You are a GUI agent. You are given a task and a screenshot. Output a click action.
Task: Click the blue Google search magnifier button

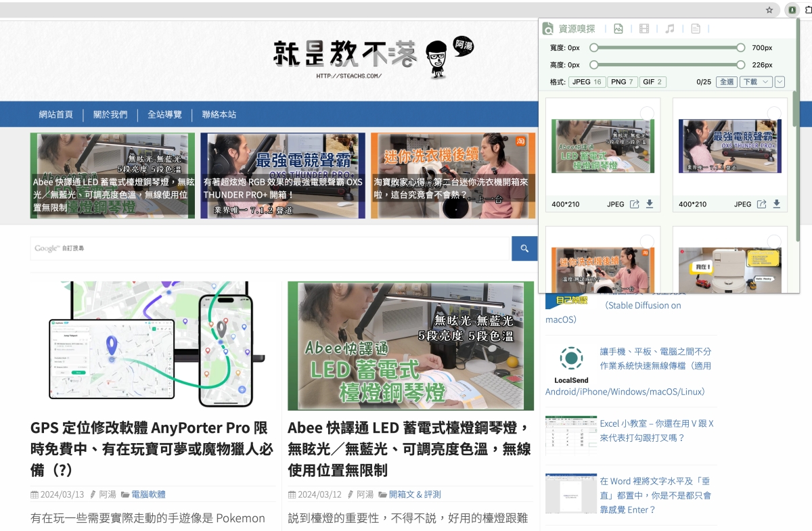524,248
